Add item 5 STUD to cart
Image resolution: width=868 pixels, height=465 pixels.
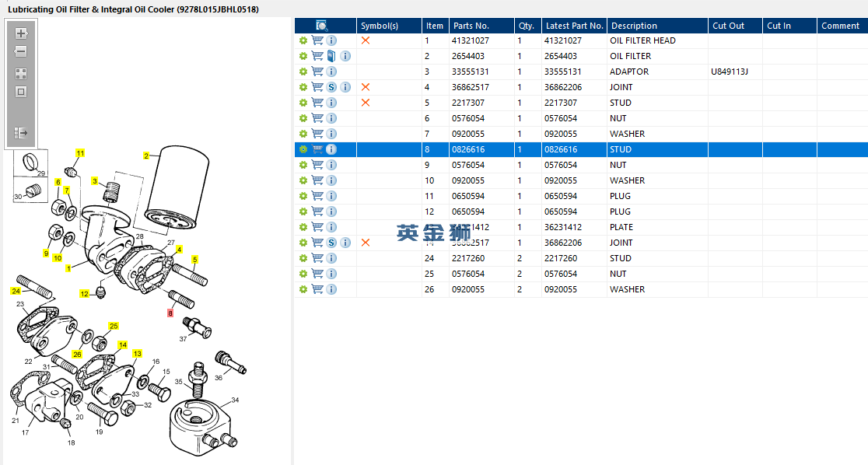(317, 103)
